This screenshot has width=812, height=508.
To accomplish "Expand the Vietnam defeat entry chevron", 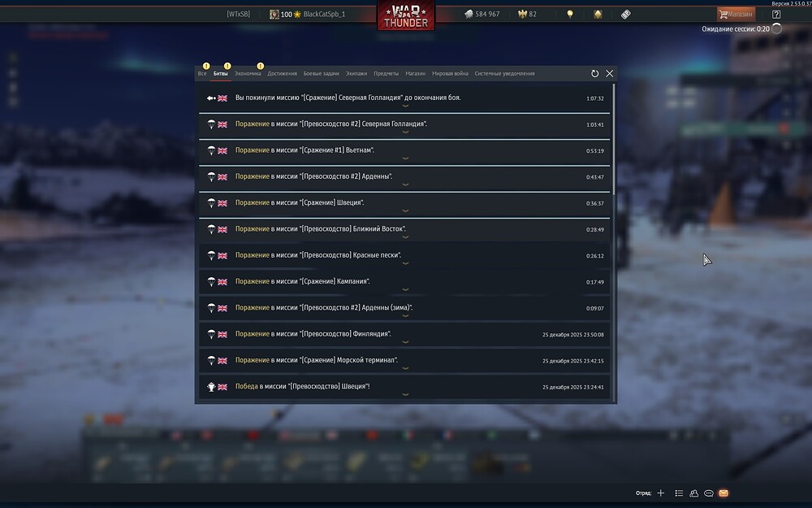I will tap(405, 158).
